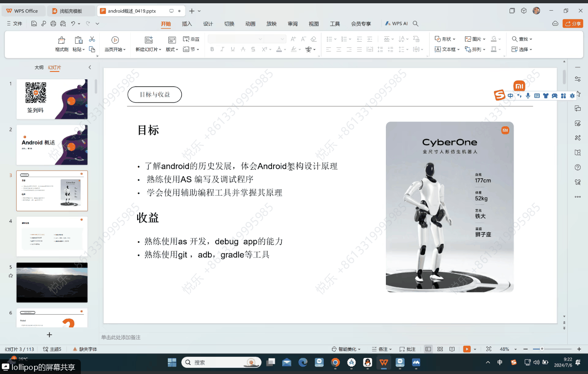
Task: Click the Cut scissors icon
Action: pyautogui.click(x=92, y=39)
